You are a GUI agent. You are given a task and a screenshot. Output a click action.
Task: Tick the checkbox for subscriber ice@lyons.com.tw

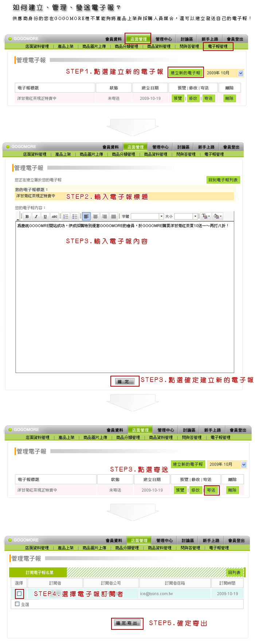19,594
